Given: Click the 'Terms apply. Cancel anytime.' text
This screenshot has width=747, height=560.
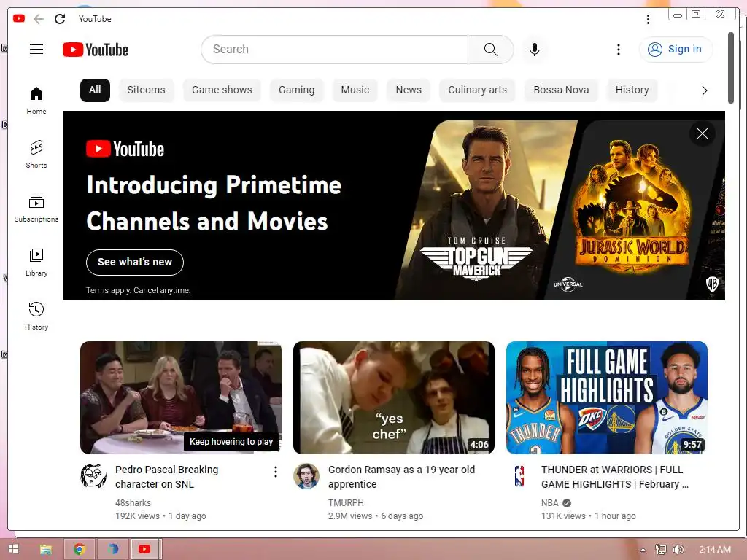Looking at the screenshot, I should (x=138, y=290).
